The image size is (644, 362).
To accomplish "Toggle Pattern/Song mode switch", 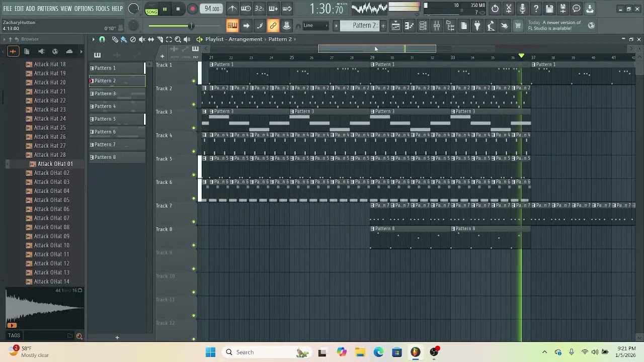I will [151, 9].
